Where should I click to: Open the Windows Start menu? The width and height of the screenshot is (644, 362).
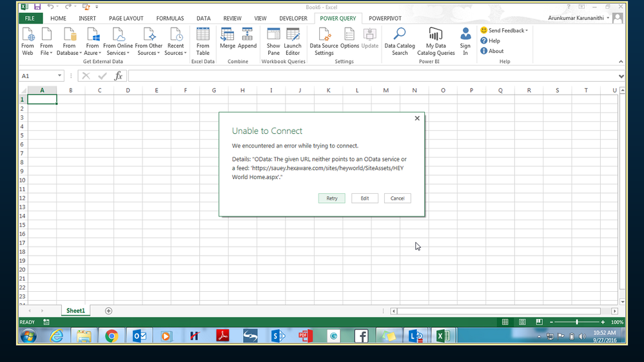pyautogui.click(x=28, y=336)
